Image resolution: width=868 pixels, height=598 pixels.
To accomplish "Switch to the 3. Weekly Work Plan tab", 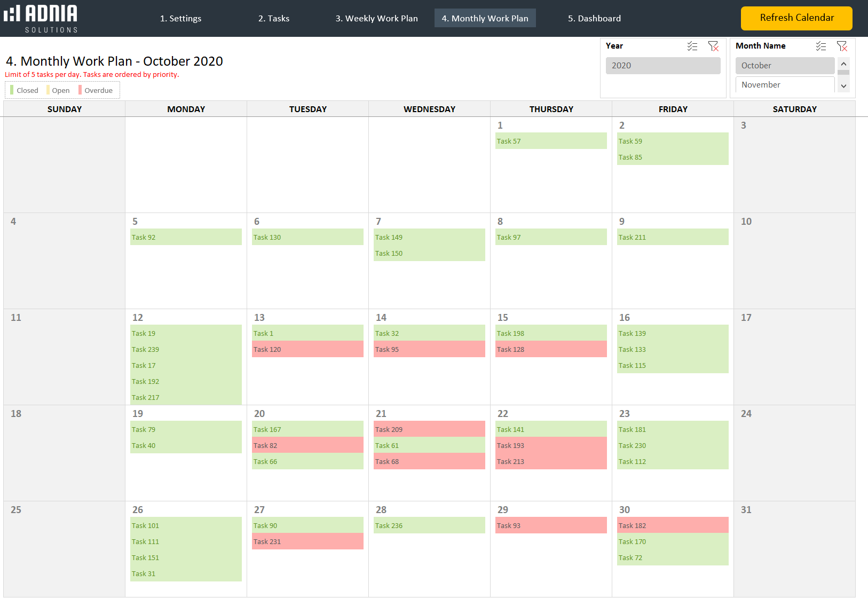I will 376,19.
